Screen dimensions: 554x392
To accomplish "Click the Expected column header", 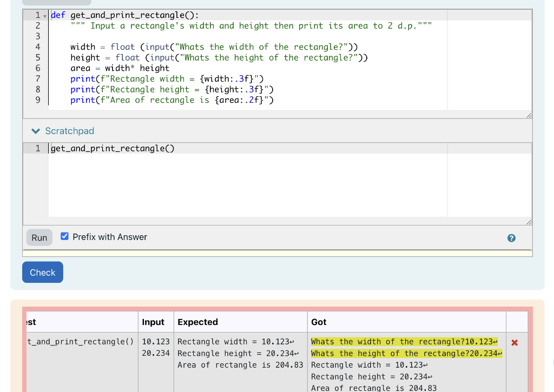I will tap(199, 322).
